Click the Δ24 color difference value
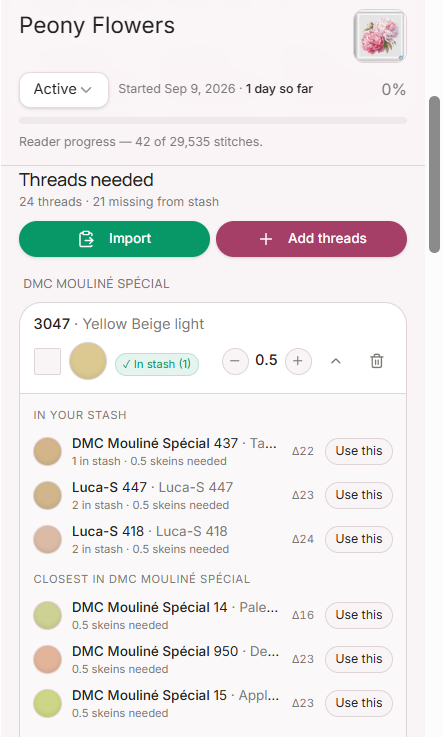 coord(303,539)
